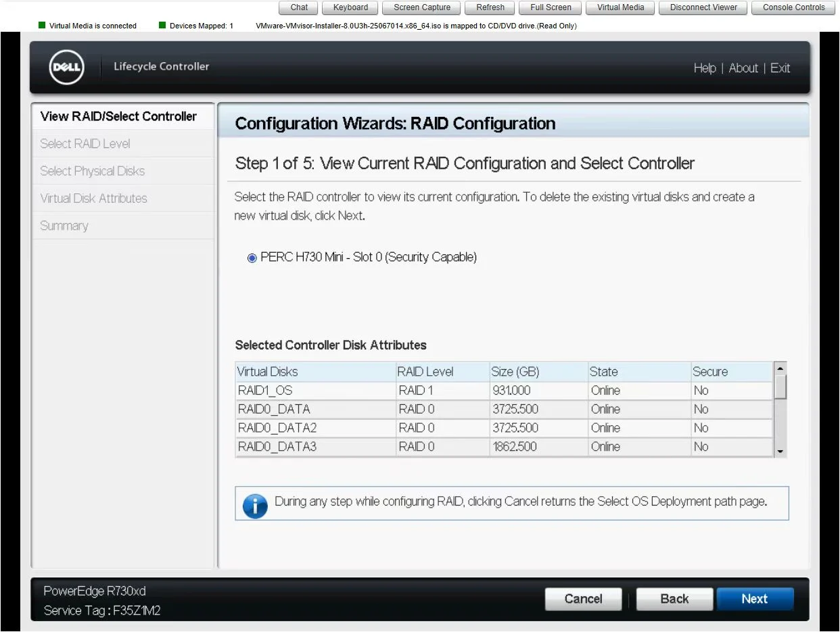Click the Screen Capture toolbar button
The width and height of the screenshot is (840, 632).
click(422, 7)
